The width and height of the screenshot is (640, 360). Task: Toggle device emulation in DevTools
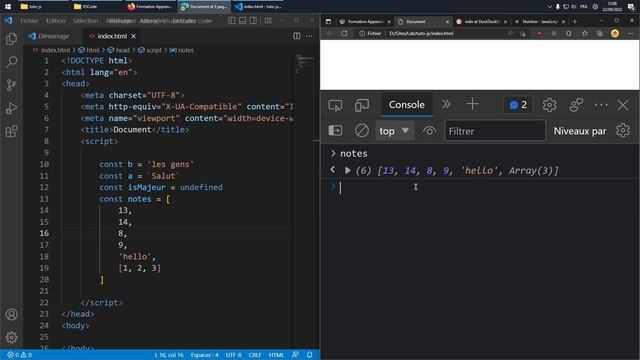point(362,105)
